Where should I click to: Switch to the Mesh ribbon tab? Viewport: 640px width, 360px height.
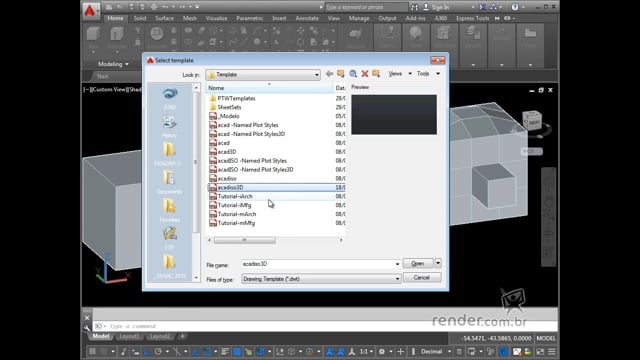pos(190,18)
